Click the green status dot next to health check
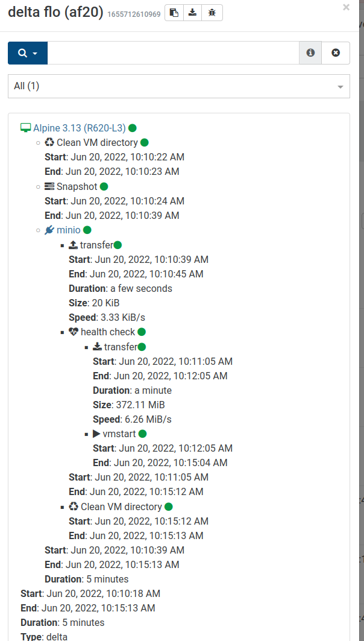The width and height of the screenshot is (364, 641). (x=142, y=332)
